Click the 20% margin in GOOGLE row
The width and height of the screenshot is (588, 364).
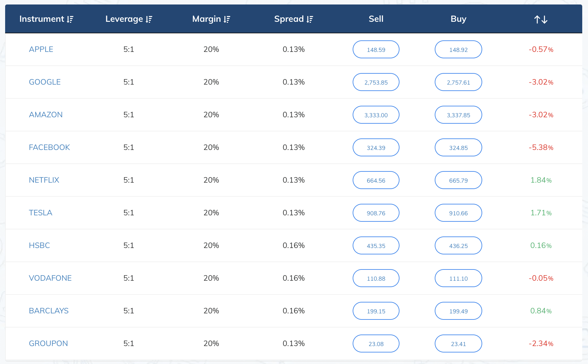211,82
